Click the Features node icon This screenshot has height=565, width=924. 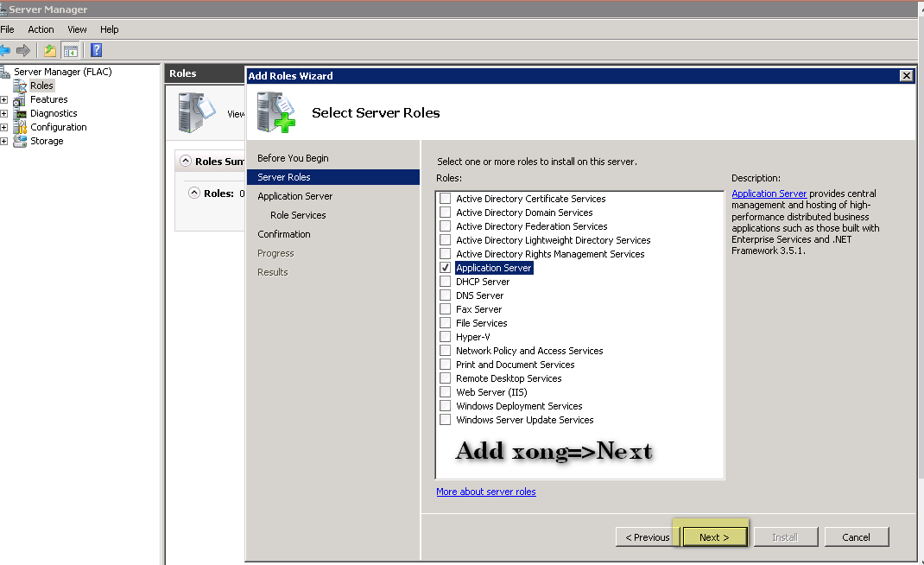(x=20, y=99)
